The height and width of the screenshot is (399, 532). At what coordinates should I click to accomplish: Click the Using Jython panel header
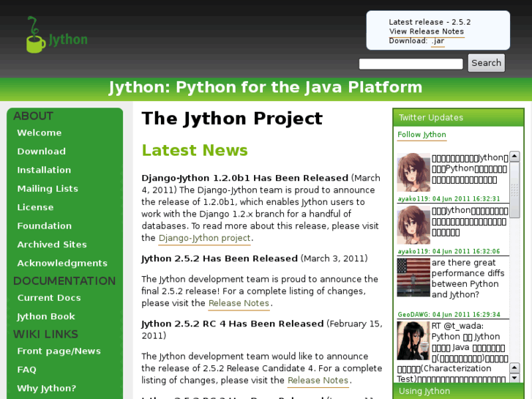point(458,391)
